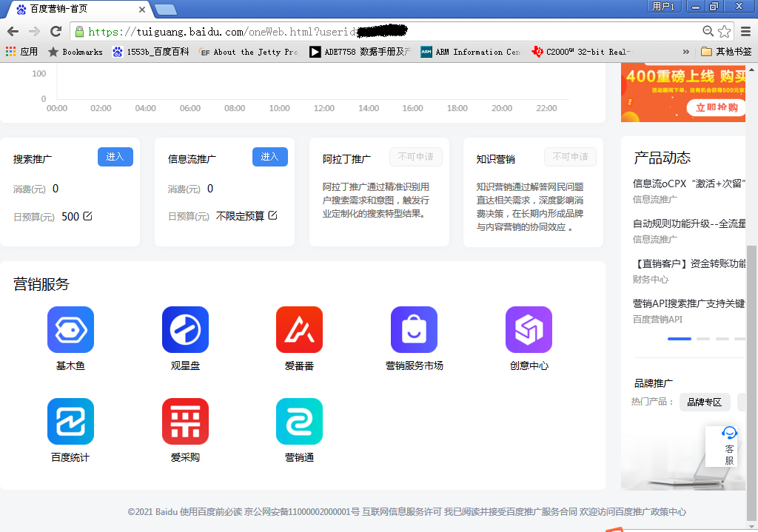758x532 pixels.
Task: Open the 观星盘 service icon
Action: click(185, 329)
